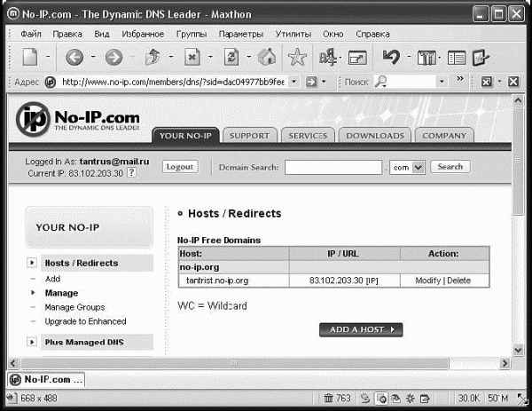532x411 pixels.
Task: Open the Параметры menu
Action: (241, 34)
